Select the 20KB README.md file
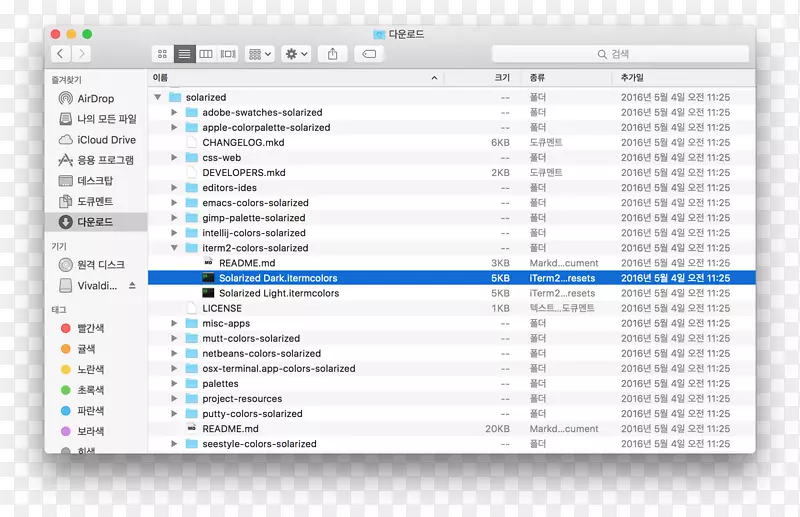 [x=452, y=429]
